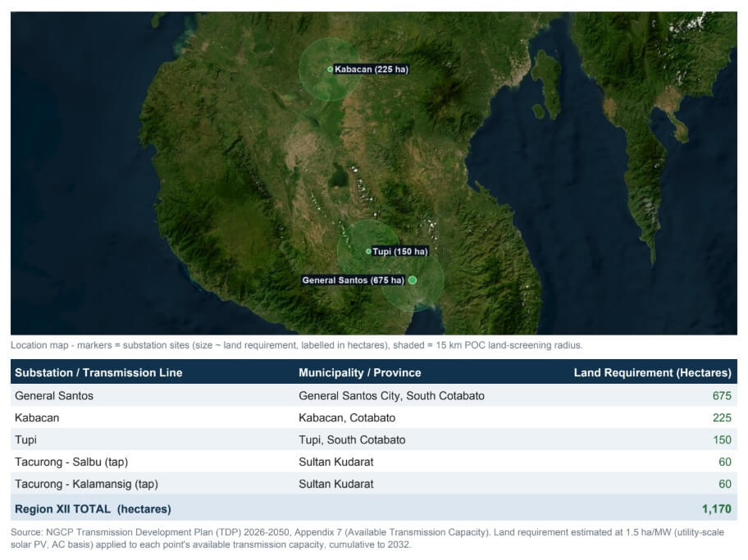Click the 1,170 total hectares value
Image resolution: width=748 pixels, height=560 pixels.
717,509
